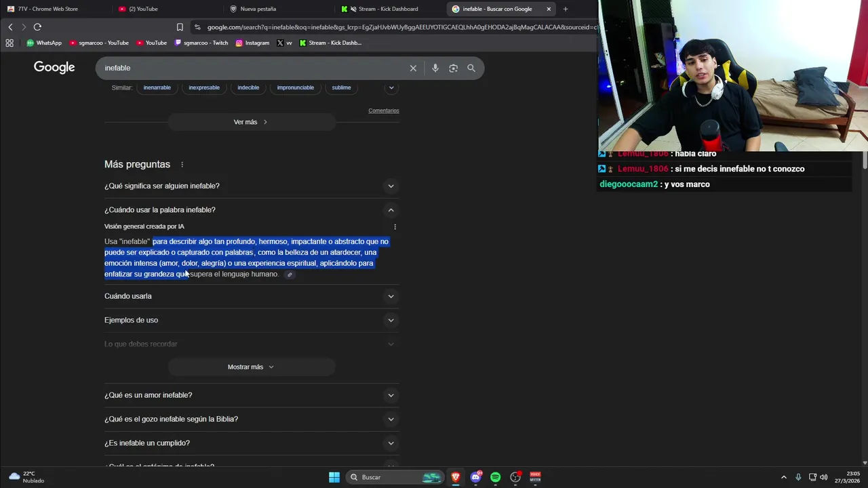Switch to Nueva pestaña tab
The height and width of the screenshot is (488, 868).
277,9
